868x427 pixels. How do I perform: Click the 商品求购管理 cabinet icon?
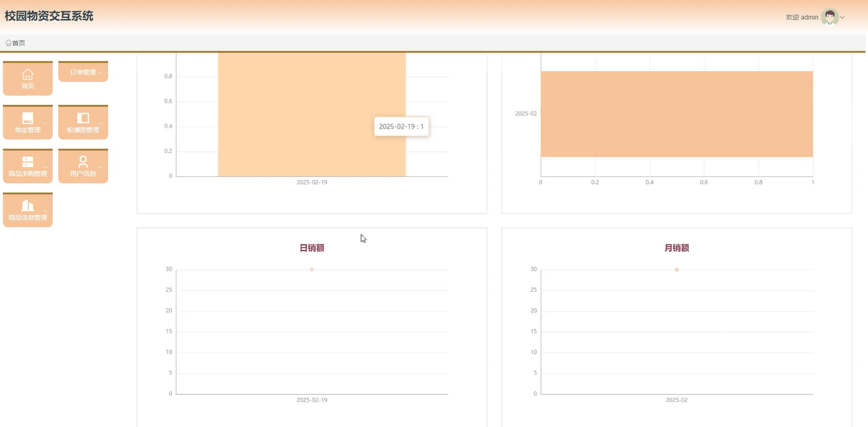28,162
